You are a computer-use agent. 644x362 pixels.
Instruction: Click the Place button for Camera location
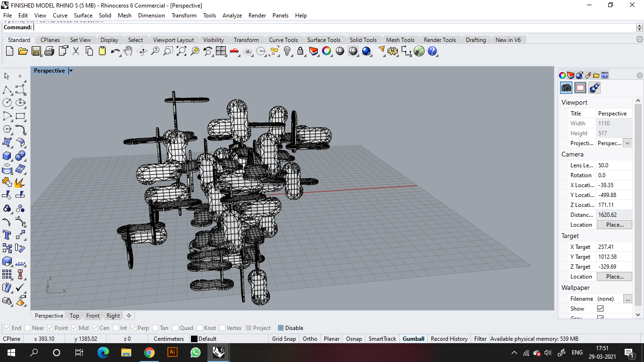(x=614, y=225)
